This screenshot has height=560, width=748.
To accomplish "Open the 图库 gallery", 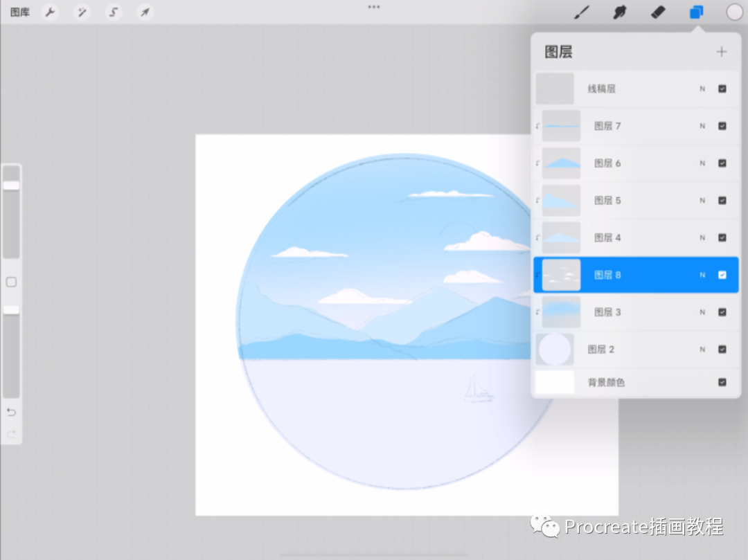I will pyautogui.click(x=20, y=12).
